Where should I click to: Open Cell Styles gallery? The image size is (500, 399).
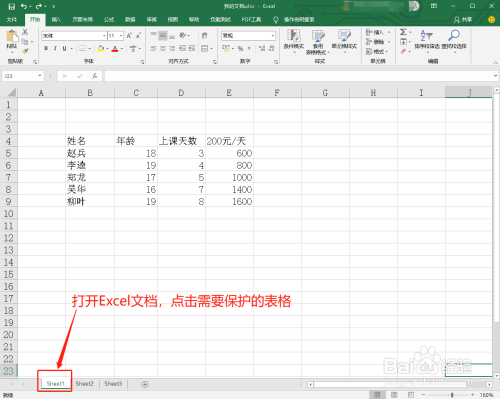point(344,42)
